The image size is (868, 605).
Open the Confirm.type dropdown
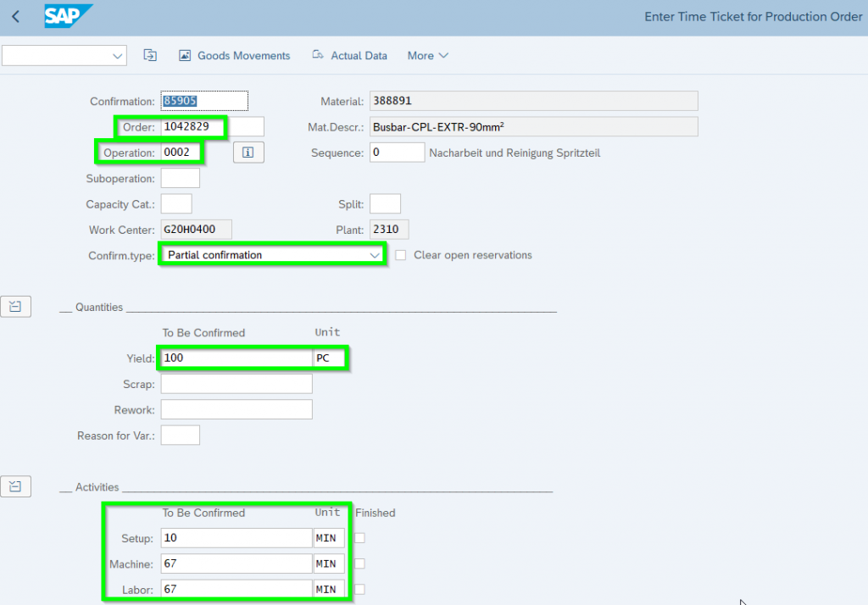click(x=375, y=255)
